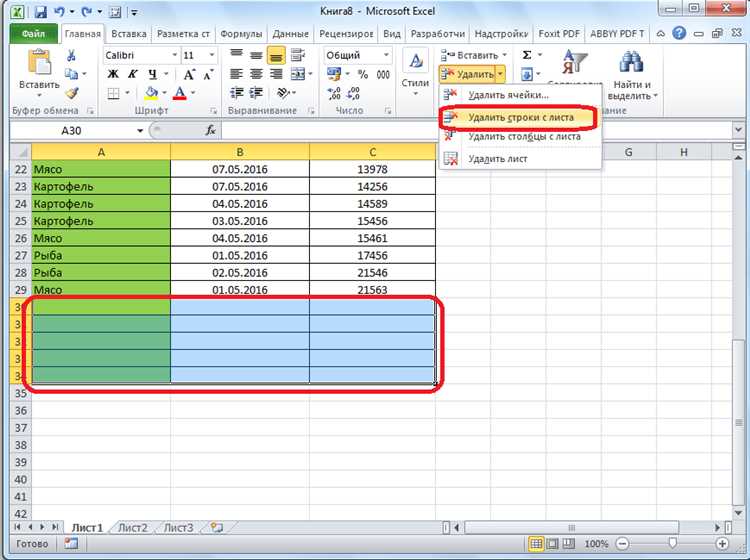The height and width of the screenshot is (560, 750).
Task: Align text left
Action: point(236,74)
